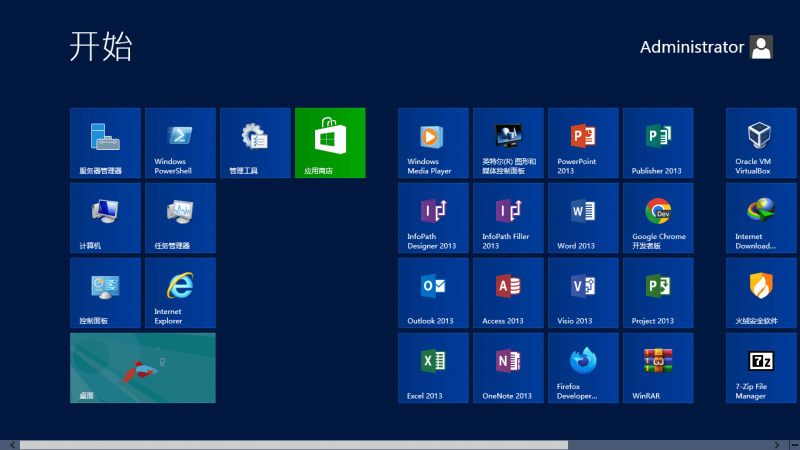Open Oracle VM VirtualBox tile

tap(761, 143)
